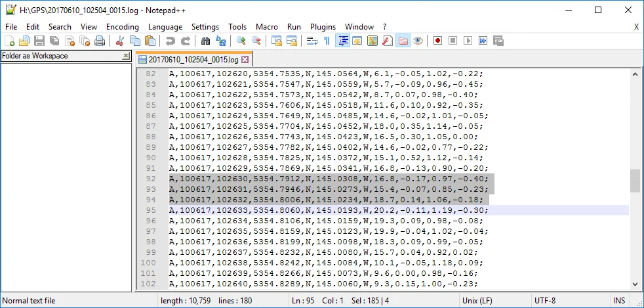Open the File menu
The image size is (644, 308).
tap(11, 27)
